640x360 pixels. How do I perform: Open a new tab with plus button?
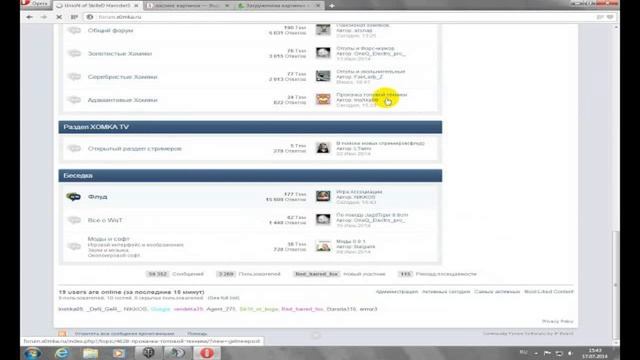[x=332, y=6]
